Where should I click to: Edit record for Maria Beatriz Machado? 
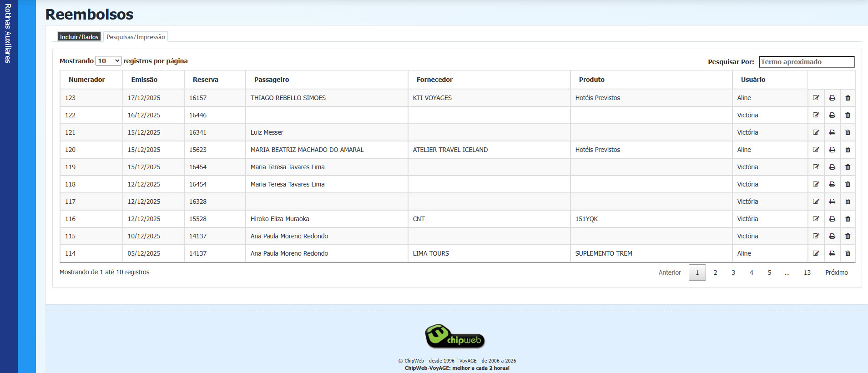point(816,150)
